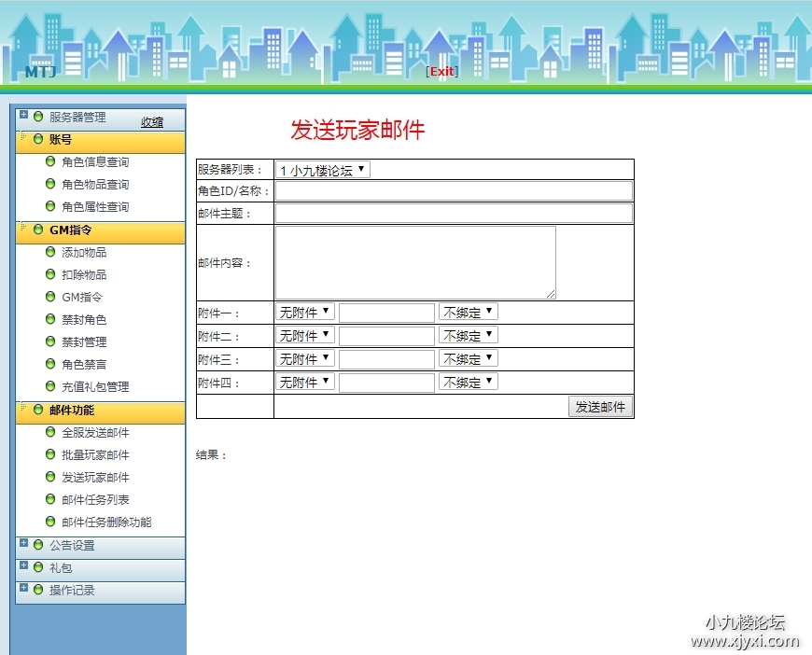Click green icon beside 邮件任务列表

click(x=50, y=499)
